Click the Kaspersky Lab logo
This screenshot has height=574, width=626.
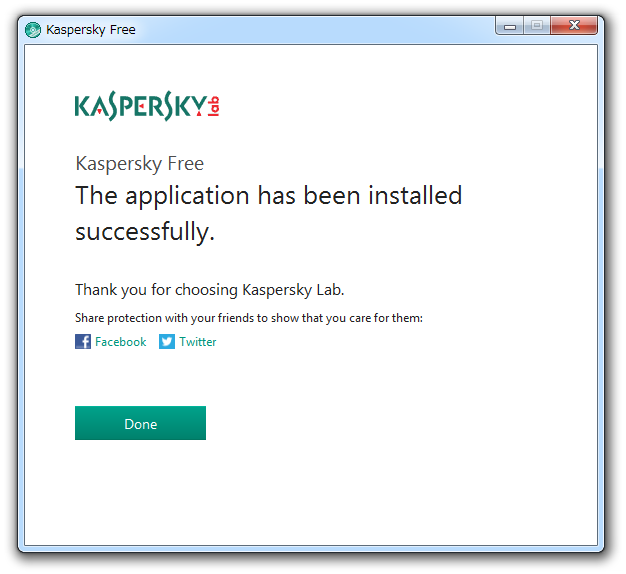pyautogui.click(x=147, y=106)
